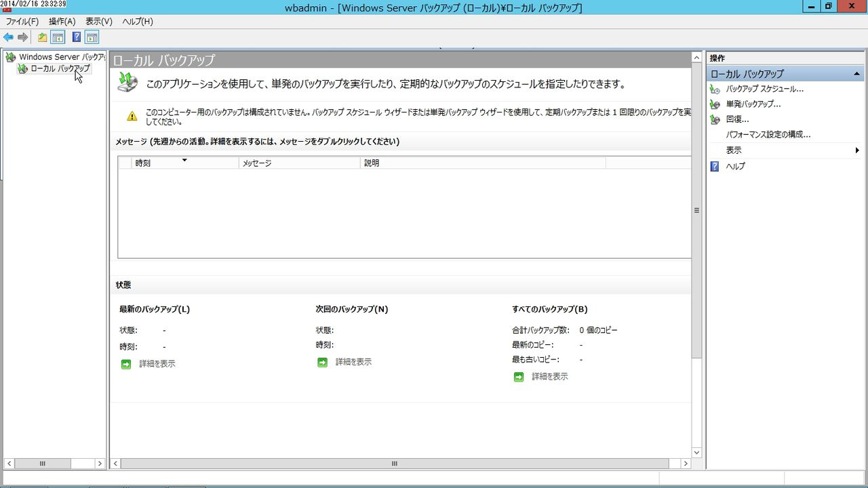
Task: Click the 説明 column header
Action: pos(483,163)
